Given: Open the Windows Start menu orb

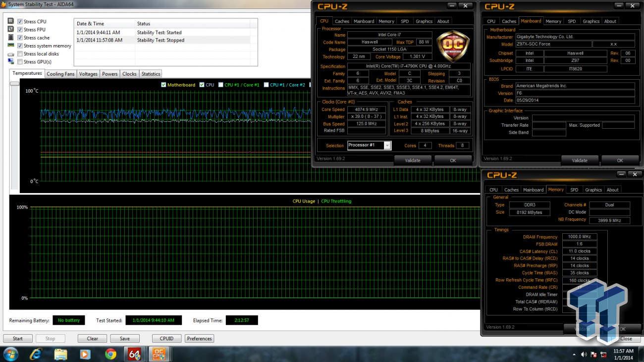Looking at the screenshot, I should 11,354.
